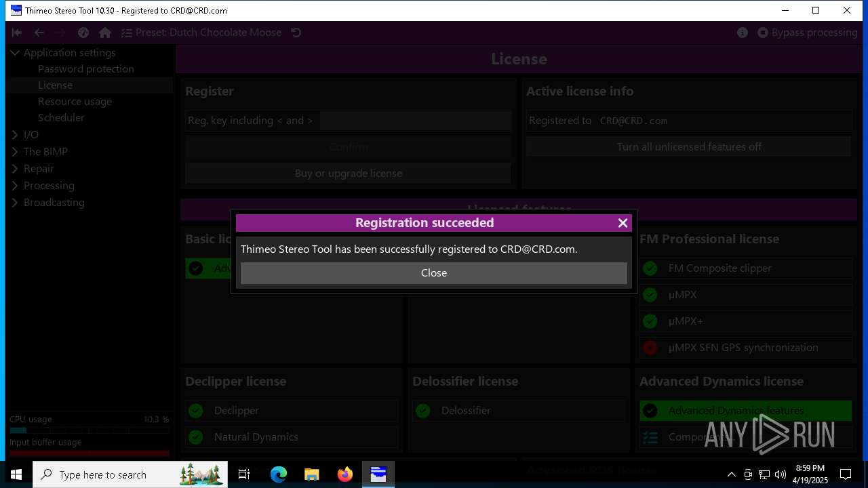Viewport: 868px width, 488px height.
Task: Open the info icon in the toolbar
Action: pyautogui.click(x=743, y=33)
